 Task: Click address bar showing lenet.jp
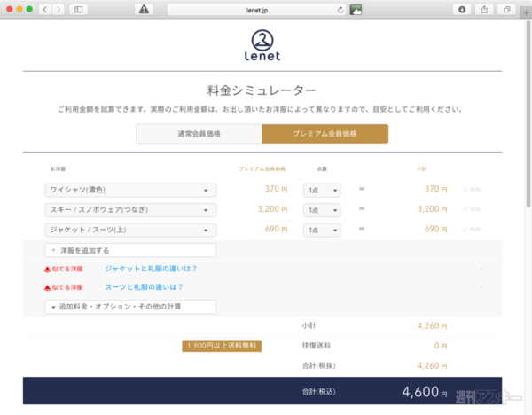click(256, 10)
